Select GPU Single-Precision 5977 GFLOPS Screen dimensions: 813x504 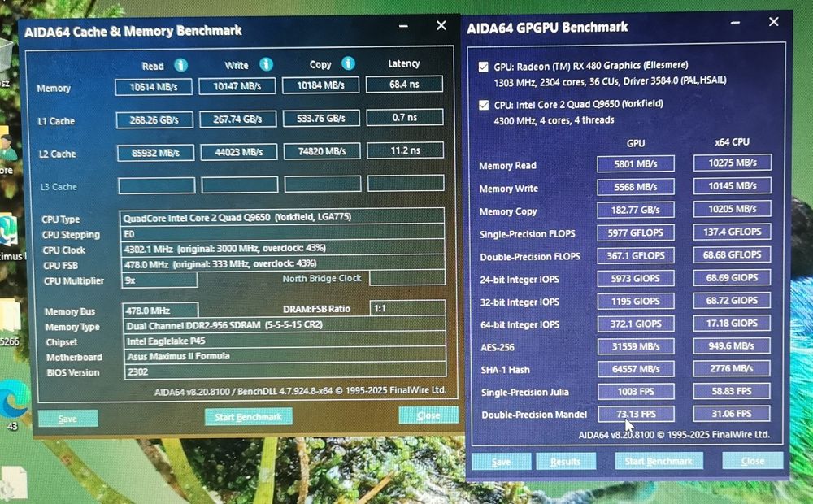click(x=636, y=232)
